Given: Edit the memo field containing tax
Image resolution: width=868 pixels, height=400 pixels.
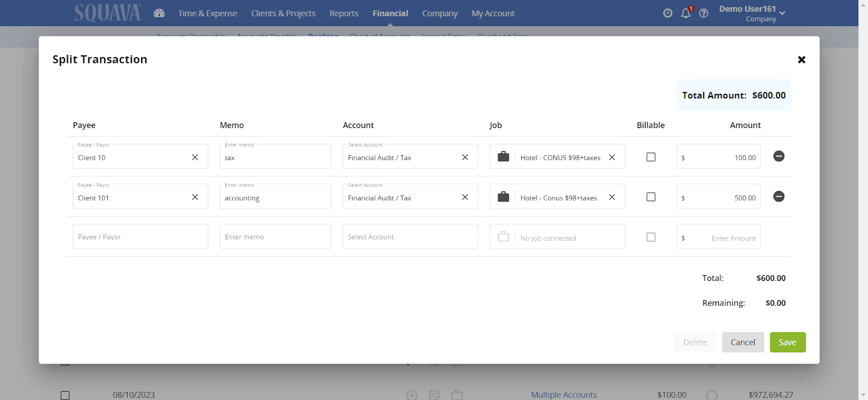Looking at the screenshot, I should click(276, 156).
